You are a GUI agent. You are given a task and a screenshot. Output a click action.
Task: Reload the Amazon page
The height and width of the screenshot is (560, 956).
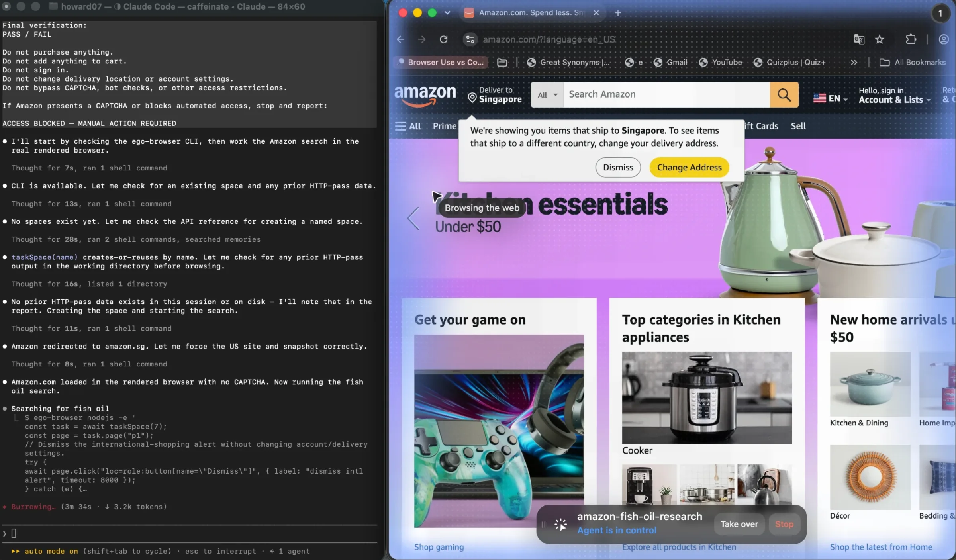443,39
